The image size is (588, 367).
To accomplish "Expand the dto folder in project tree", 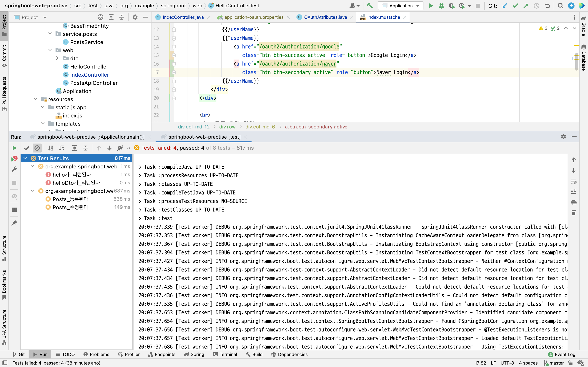I will pos(57,58).
